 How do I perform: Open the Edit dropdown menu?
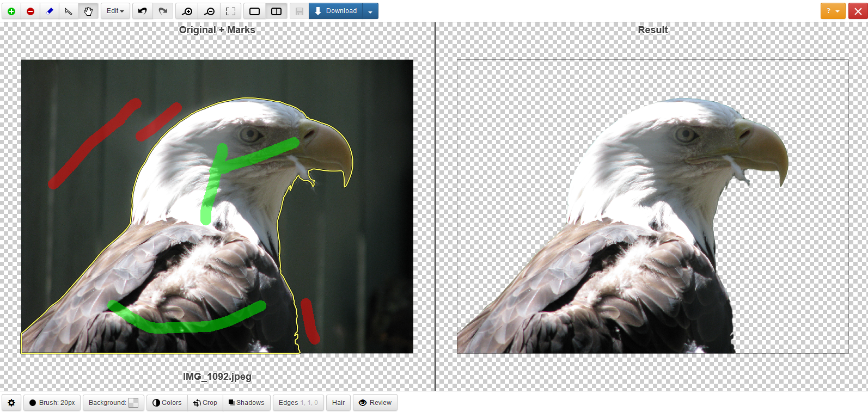pos(115,11)
